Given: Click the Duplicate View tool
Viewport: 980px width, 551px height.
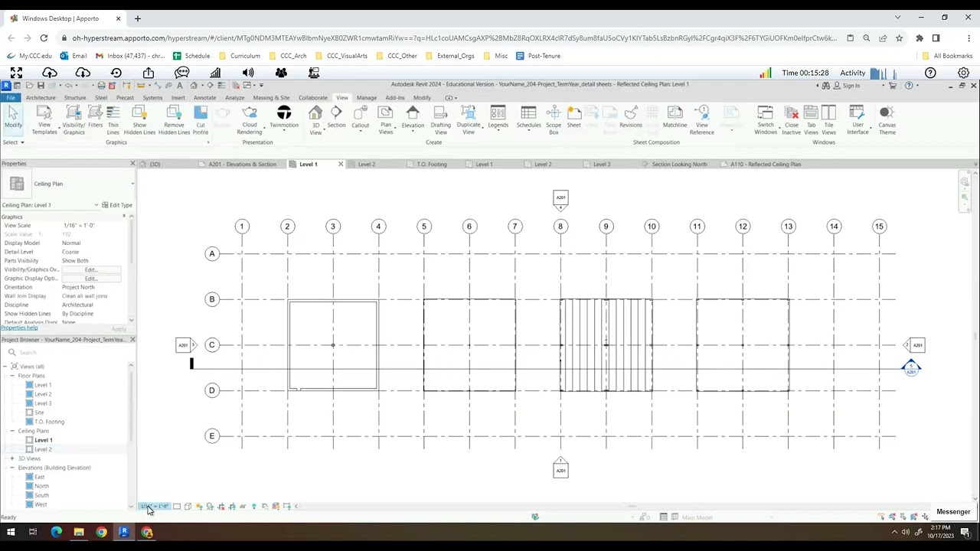Looking at the screenshot, I should click(469, 119).
